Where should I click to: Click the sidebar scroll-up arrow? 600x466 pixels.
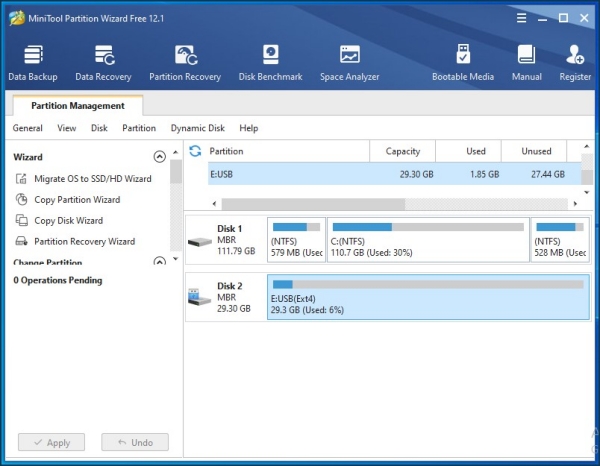coord(176,152)
